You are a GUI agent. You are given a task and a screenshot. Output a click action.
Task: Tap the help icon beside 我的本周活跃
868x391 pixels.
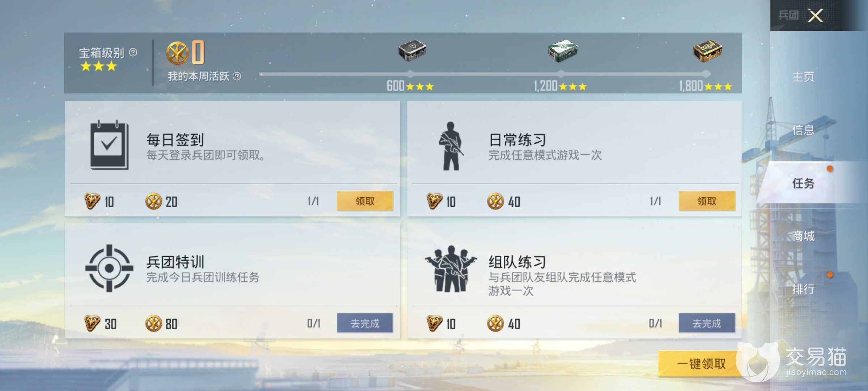[x=237, y=76]
